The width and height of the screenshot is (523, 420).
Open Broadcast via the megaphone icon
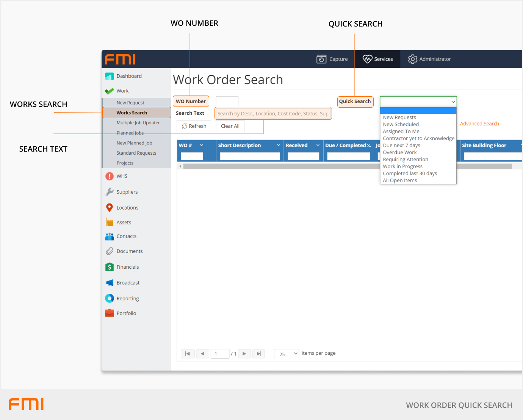coord(110,283)
